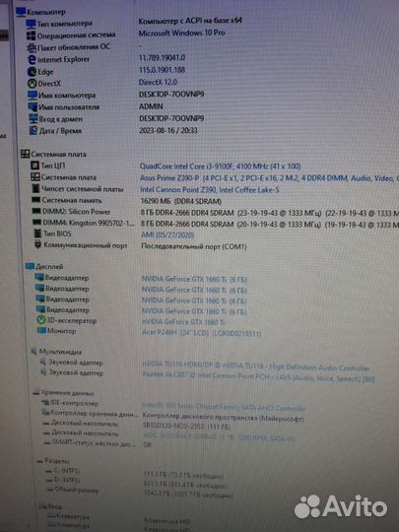Select the Тип компьютера row icon
The width and height of the screenshot is (399, 532).
(x=31, y=24)
